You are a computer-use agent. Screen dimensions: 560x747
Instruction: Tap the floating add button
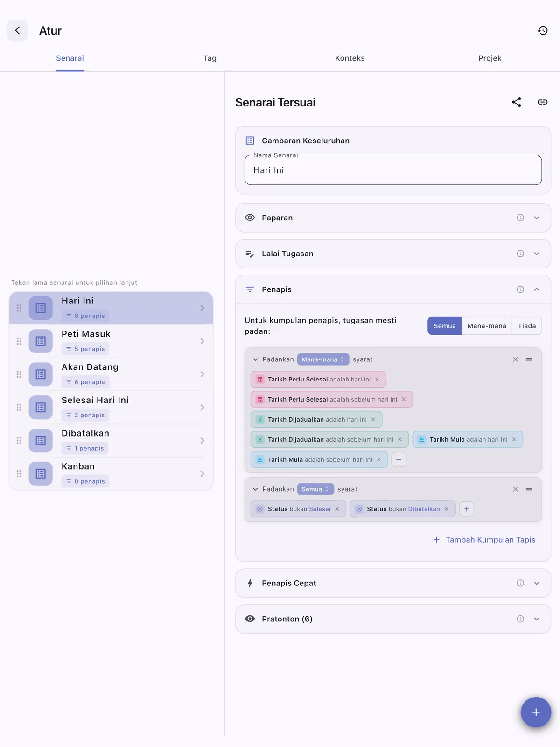(536, 712)
